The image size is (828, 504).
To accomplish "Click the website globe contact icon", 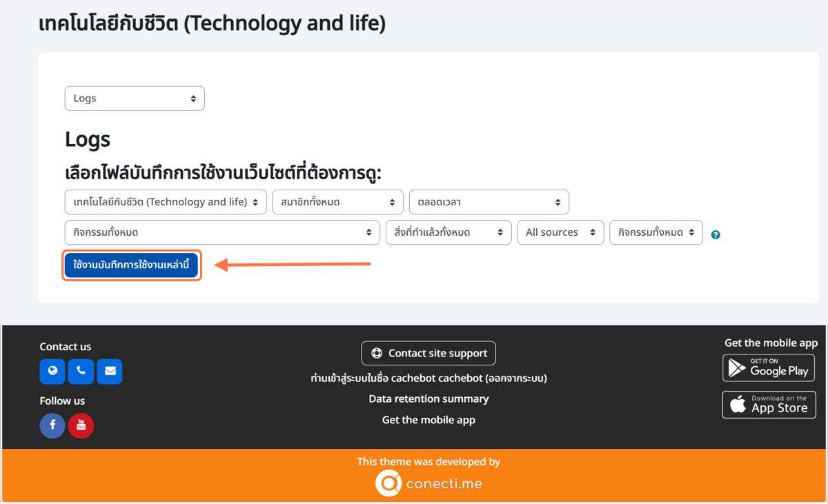I will point(52,371).
